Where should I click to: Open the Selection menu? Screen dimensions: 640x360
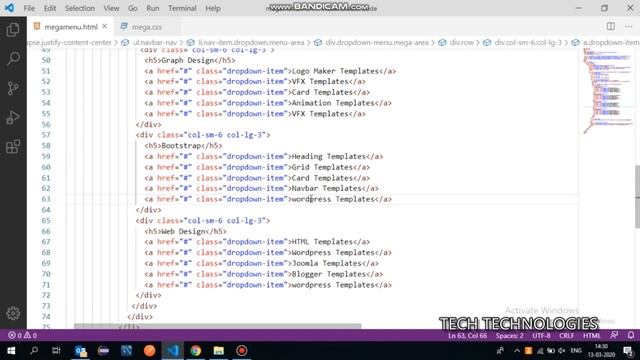[80, 8]
